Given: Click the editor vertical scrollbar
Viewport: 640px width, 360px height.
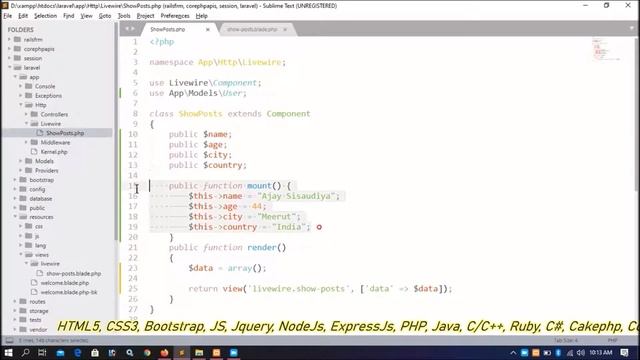Looking at the screenshot, I should [x=637, y=113].
